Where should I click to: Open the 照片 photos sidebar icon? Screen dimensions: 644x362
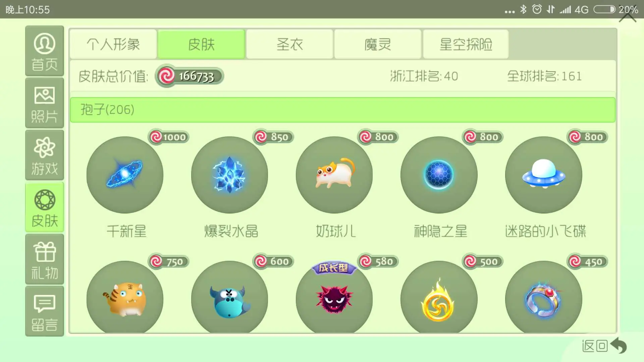coord(45,103)
